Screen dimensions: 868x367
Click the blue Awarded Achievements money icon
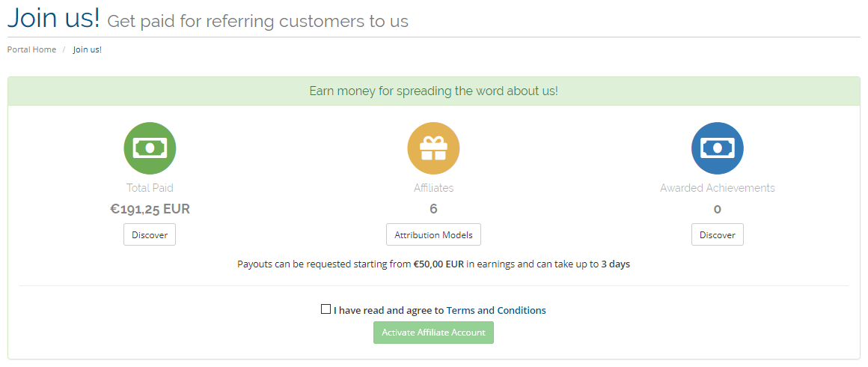coord(718,148)
